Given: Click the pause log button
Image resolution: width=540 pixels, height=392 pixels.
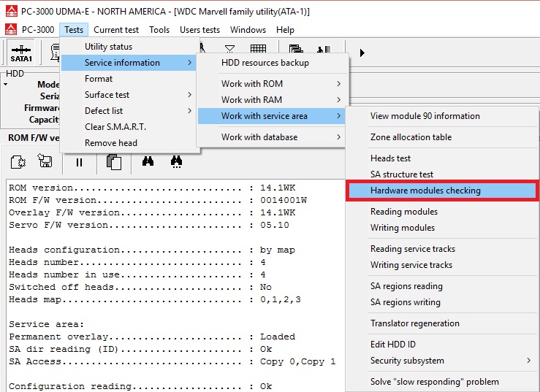Looking at the screenshot, I should (x=79, y=162).
